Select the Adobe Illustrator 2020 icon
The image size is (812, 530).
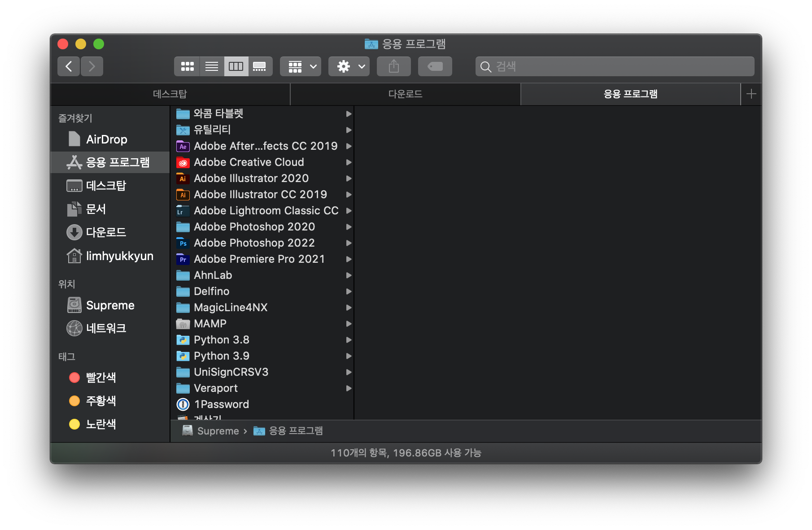[x=183, y=178]
